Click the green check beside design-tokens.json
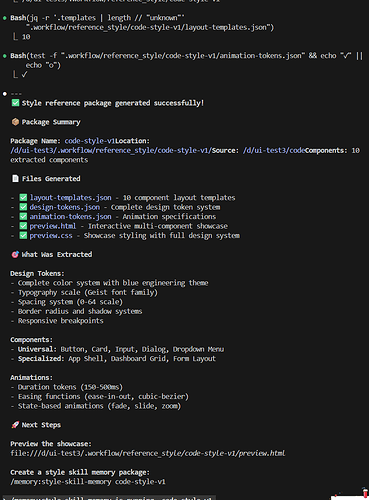Viewport: 369px width, 500px height. click(23, 207)
